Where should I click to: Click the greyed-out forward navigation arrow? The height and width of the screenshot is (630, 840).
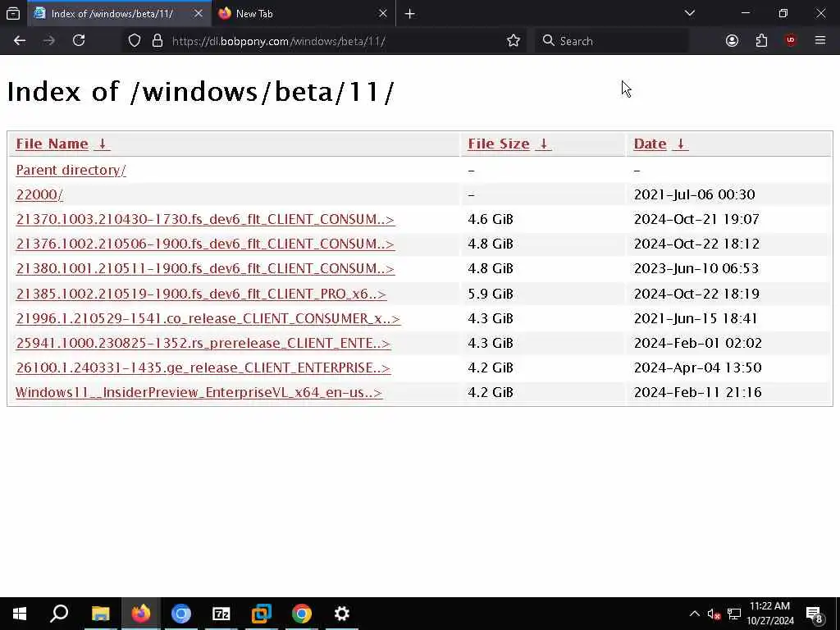48,41
